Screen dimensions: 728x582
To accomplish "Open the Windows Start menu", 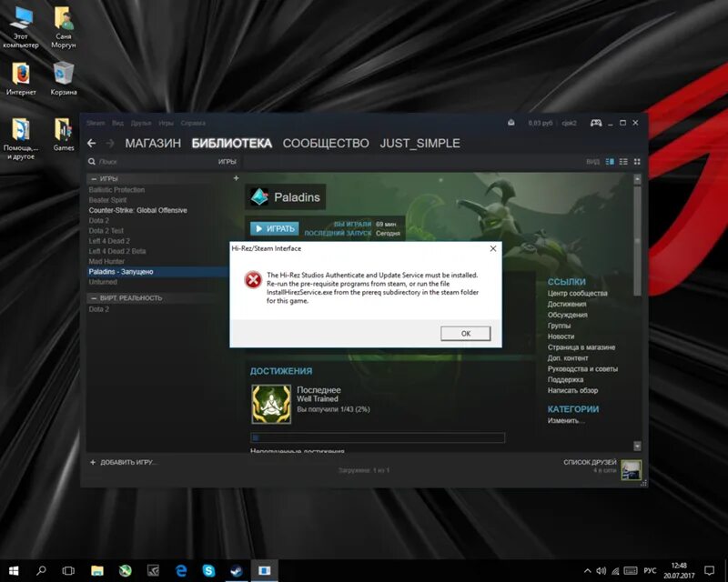I will (x=14, y=570).
